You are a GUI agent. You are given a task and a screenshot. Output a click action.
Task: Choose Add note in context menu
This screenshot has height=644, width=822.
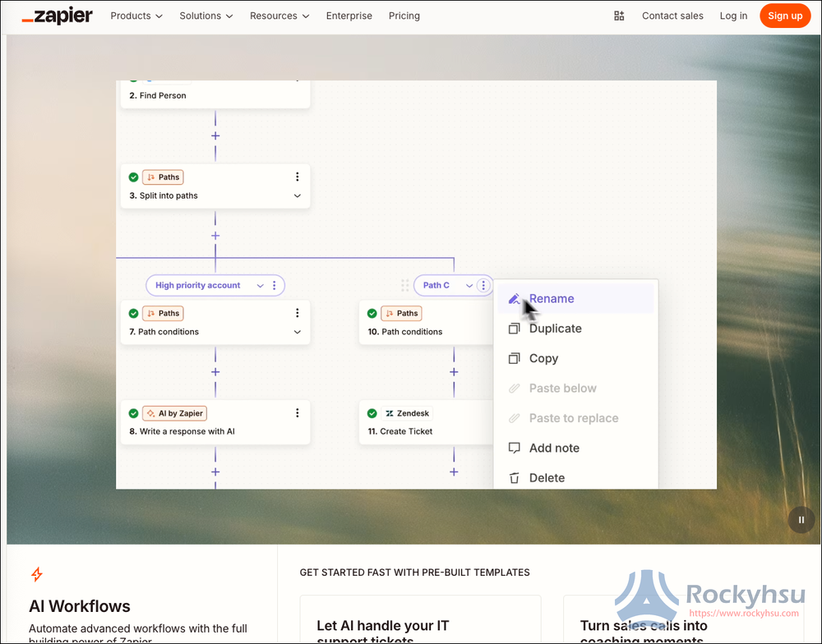(x=575, y=448)
